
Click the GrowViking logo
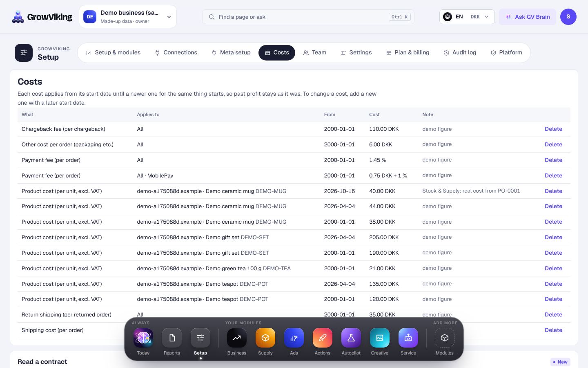click(42, 17)
